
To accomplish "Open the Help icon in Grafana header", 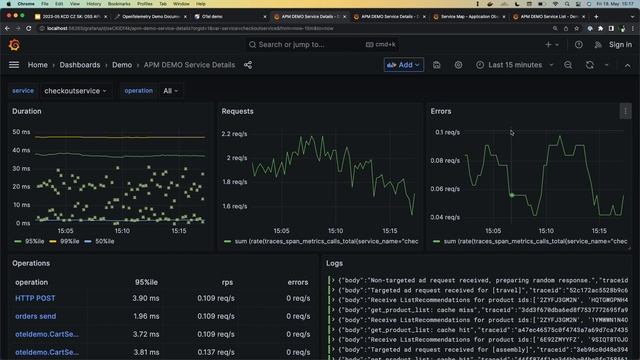I will click(x=579, y=45).
